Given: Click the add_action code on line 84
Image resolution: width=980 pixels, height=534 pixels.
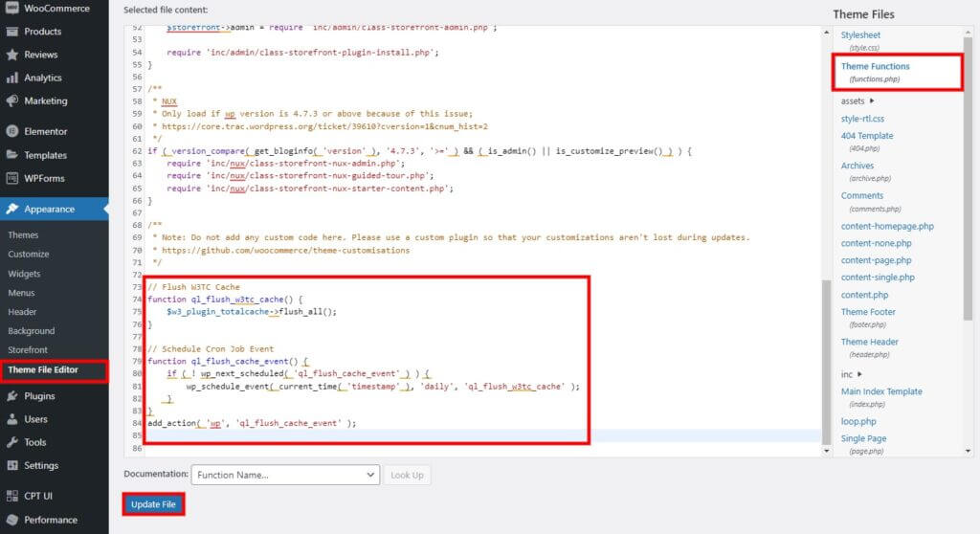Looking at the screenshot, I should click(252, 423).
